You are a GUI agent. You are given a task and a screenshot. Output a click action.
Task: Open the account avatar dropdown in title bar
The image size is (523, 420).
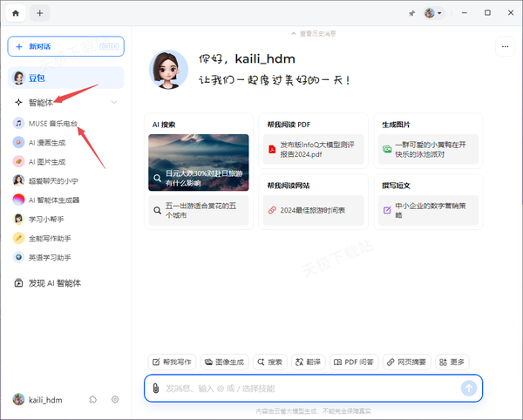433,14
